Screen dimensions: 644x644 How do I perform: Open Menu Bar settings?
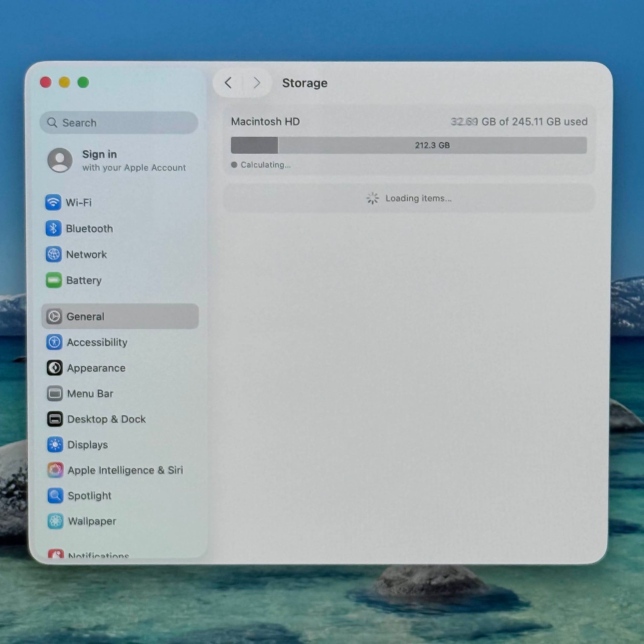(x=90, y=394)
